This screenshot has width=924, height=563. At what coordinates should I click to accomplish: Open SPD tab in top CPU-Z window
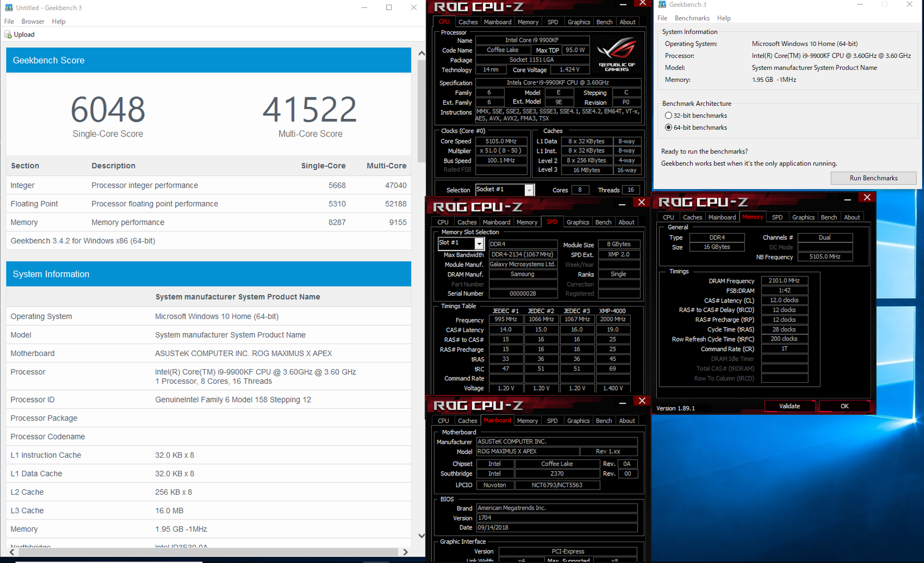coord(553,22)
